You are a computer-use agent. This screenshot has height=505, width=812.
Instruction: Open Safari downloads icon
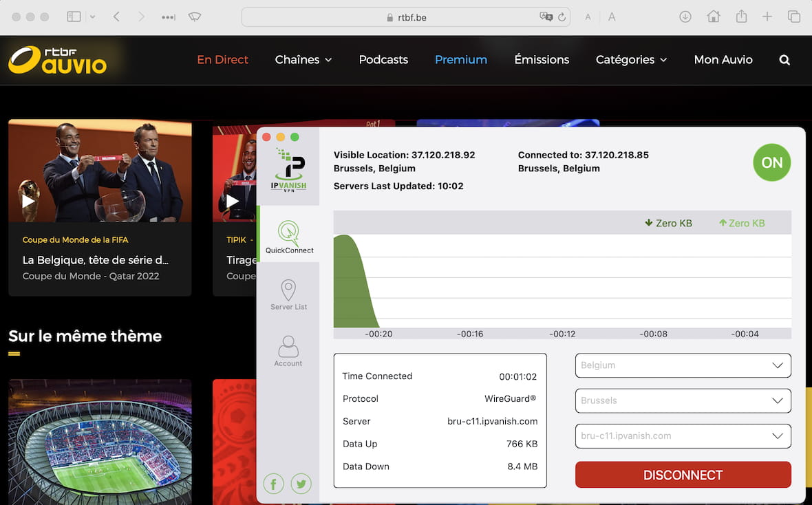tap(685, 17)
